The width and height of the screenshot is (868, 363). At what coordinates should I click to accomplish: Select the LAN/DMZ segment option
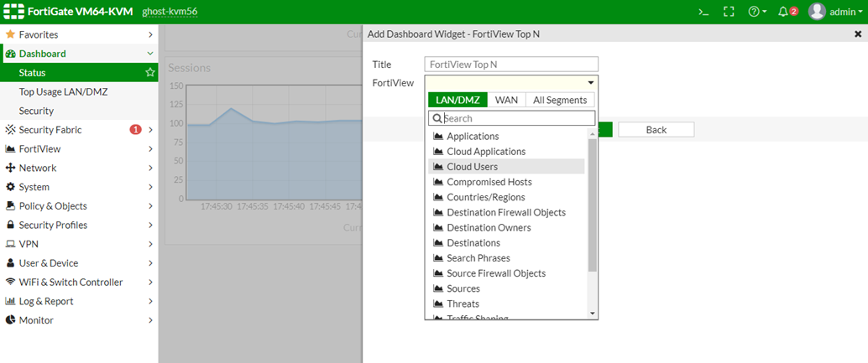click(x=458, y=100)
